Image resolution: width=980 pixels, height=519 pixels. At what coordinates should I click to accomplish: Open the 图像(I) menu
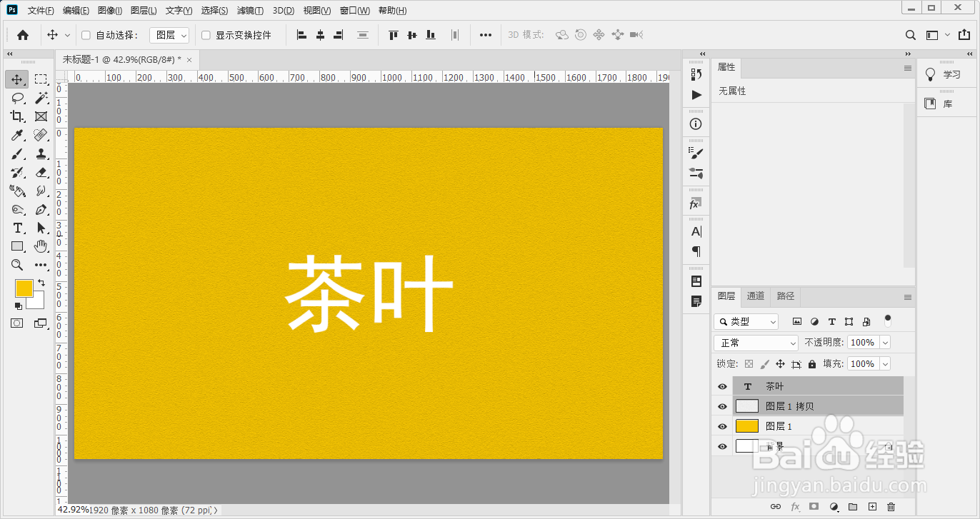(110, 11)
